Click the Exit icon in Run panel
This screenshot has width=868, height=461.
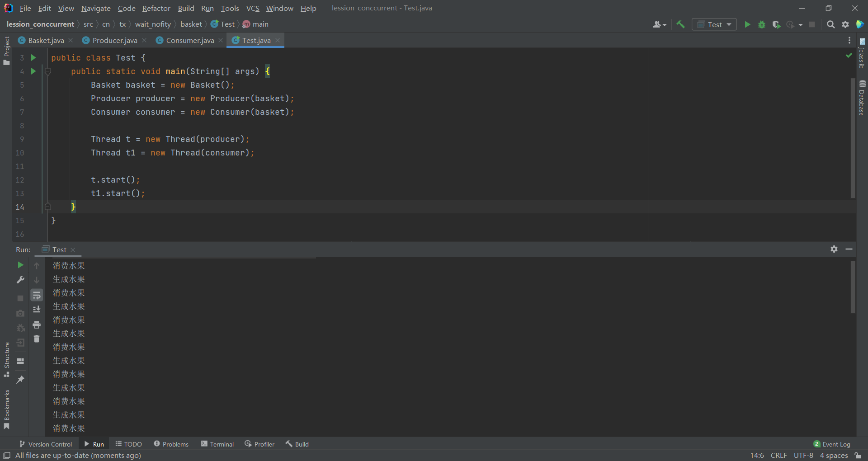pyautogui.click(x=20, y=343)
